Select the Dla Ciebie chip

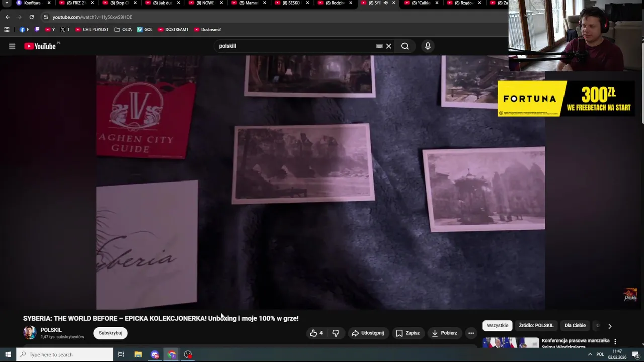click(575, 325)
